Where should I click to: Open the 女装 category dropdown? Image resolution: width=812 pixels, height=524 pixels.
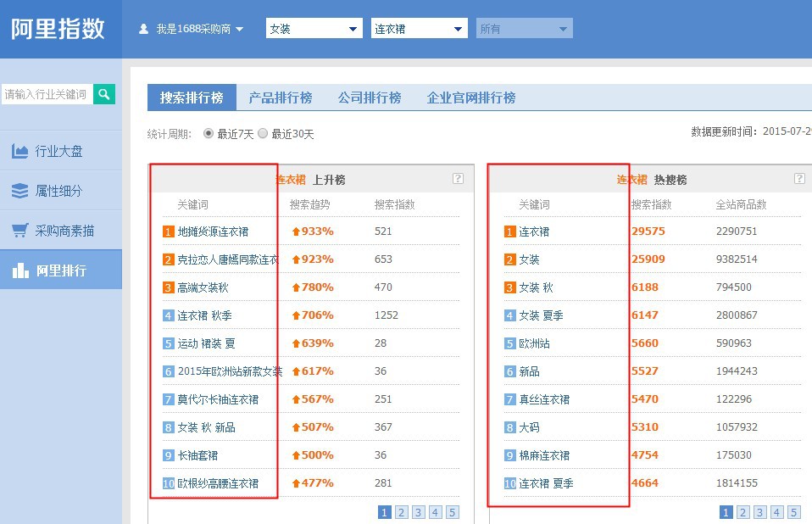[314, 29]
